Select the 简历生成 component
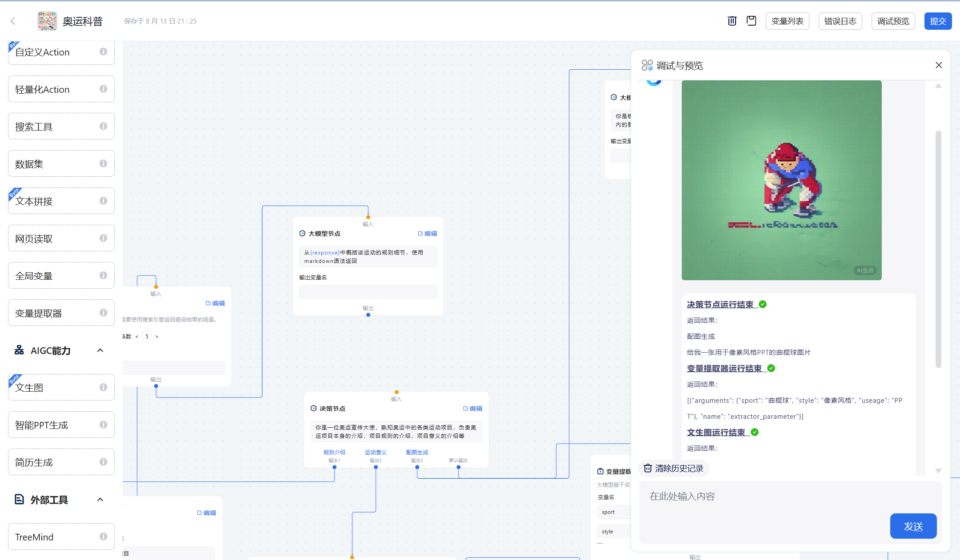This screenshot has height=560, width=960. pos(61,462)
